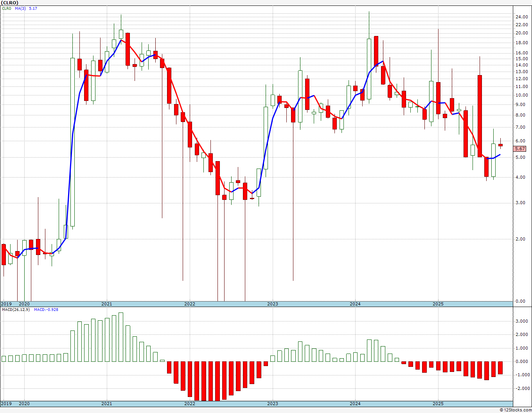This screenshot has width=532, height=413.
Task: Click the 13.00 price axis label
Action: click(x=522, y=72)
